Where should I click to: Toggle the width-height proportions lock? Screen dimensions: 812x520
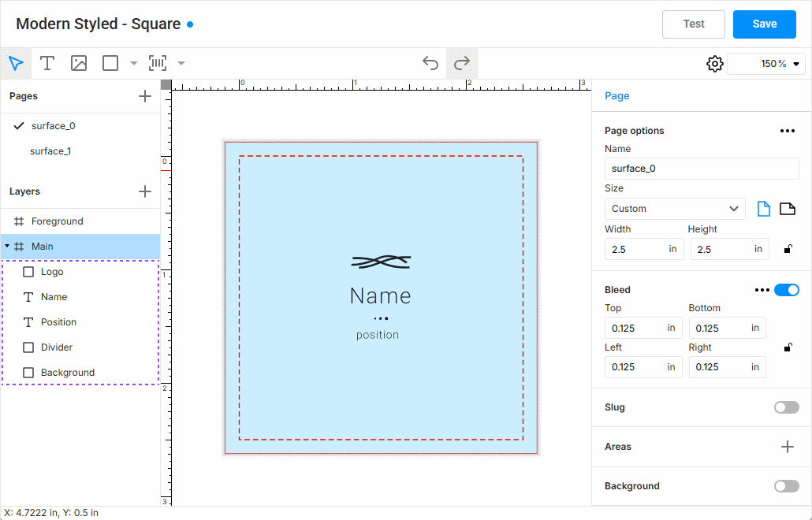[x=788, y=250]
